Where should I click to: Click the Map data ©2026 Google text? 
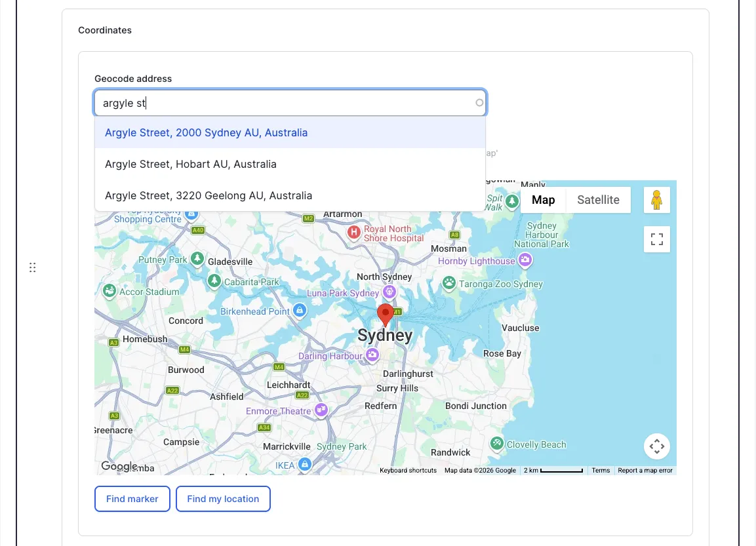pos(480,471)
